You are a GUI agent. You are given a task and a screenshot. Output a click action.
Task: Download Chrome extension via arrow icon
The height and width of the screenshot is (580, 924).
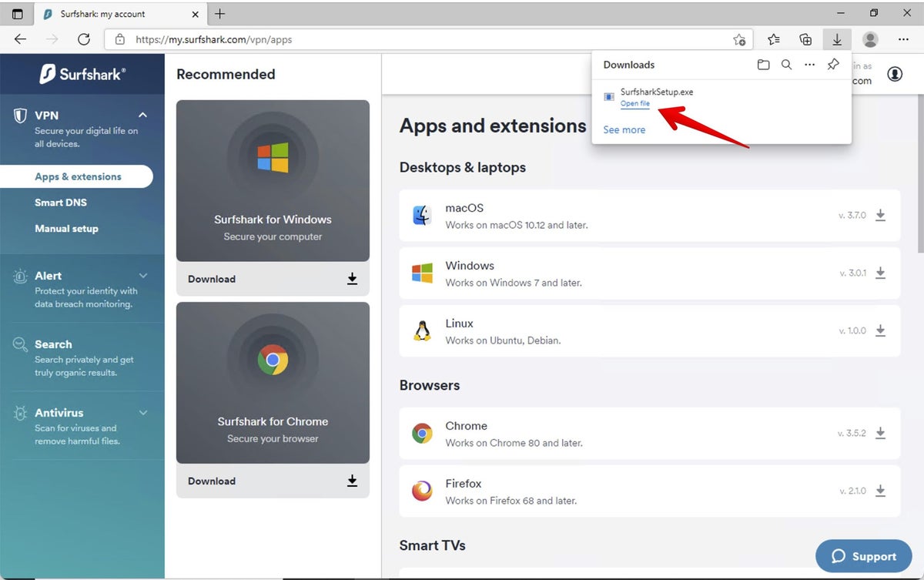point(880,434)
